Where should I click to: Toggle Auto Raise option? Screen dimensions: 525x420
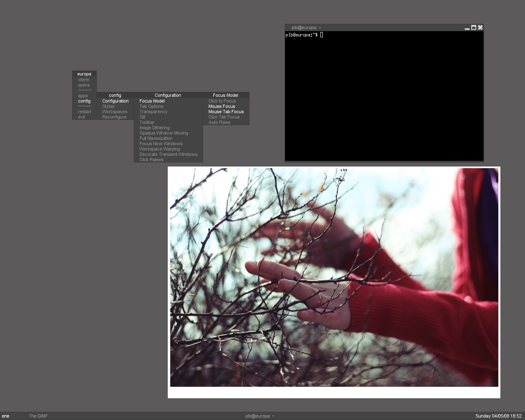click(x=226, y=123)
